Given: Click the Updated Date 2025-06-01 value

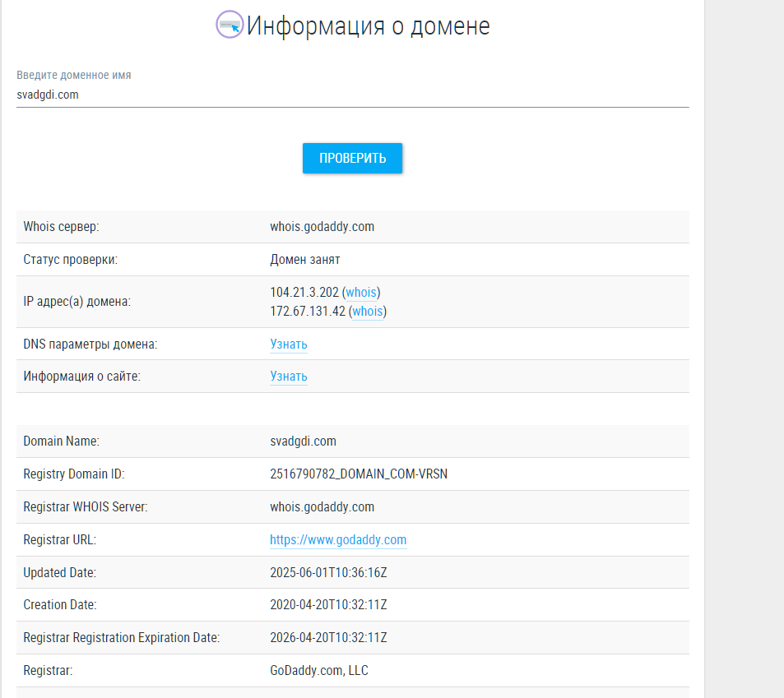Looking at the screenshot, I should 327,572.
